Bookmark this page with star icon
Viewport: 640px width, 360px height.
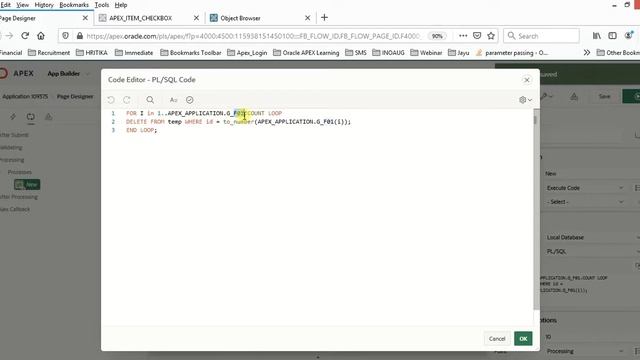tap(491, 36)
